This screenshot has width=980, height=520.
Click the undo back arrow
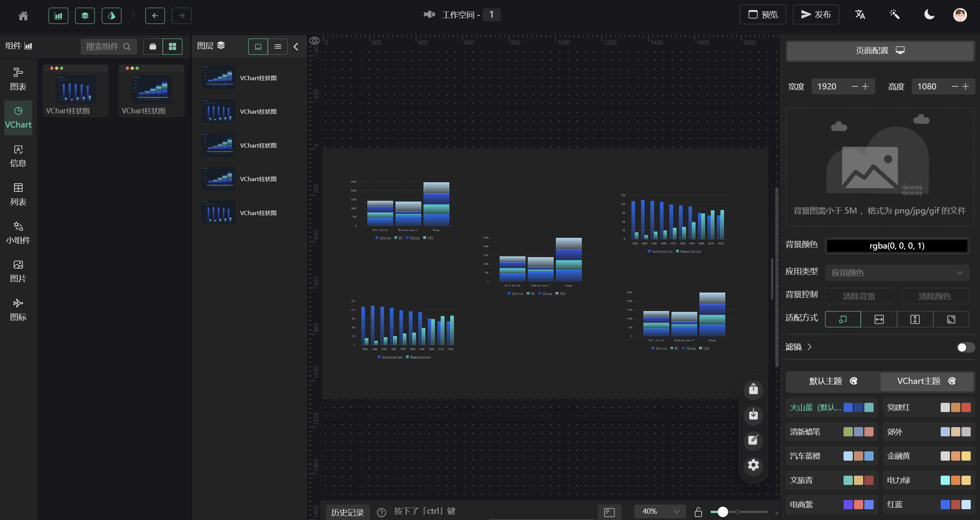pyautogui.click(x=155, y=15)
